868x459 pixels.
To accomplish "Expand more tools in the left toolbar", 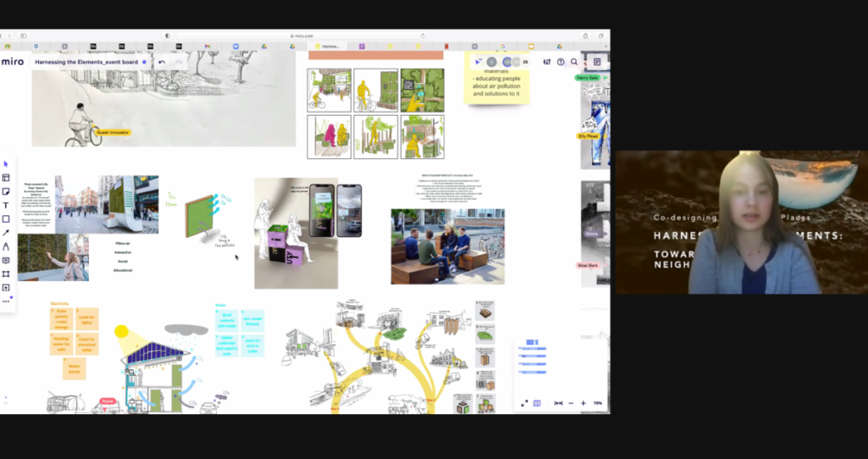I will [6, 301].
